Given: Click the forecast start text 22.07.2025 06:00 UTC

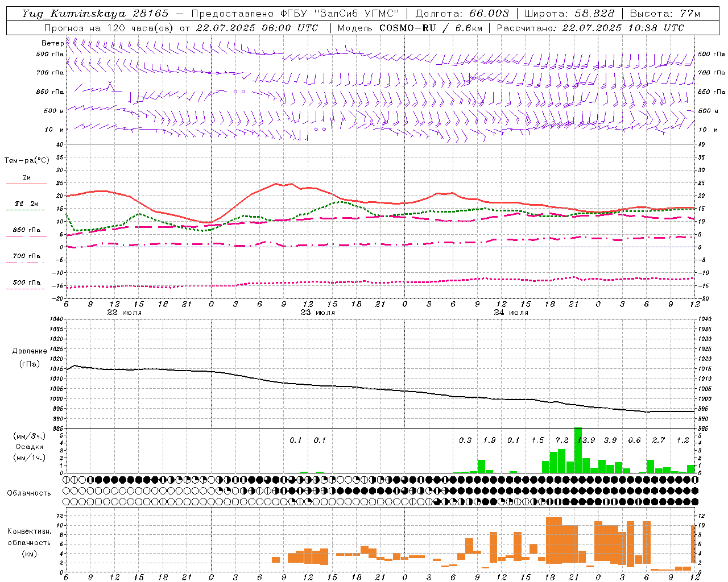Looking at the screenshot, I should [x=257, y=27].
